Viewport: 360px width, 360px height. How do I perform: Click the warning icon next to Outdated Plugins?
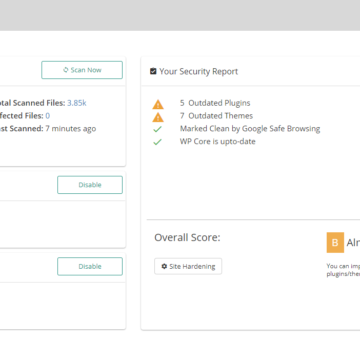click(158, 104)
